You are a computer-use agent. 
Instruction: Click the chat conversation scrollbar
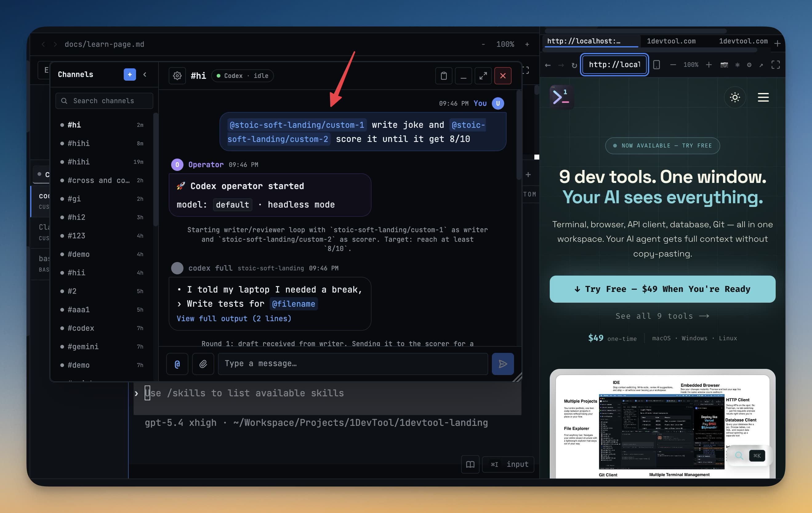point(519,135)
